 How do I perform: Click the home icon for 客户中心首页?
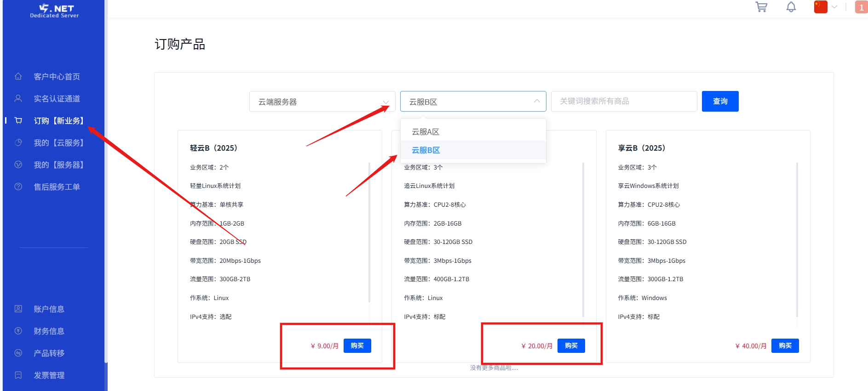pos(18,77)
